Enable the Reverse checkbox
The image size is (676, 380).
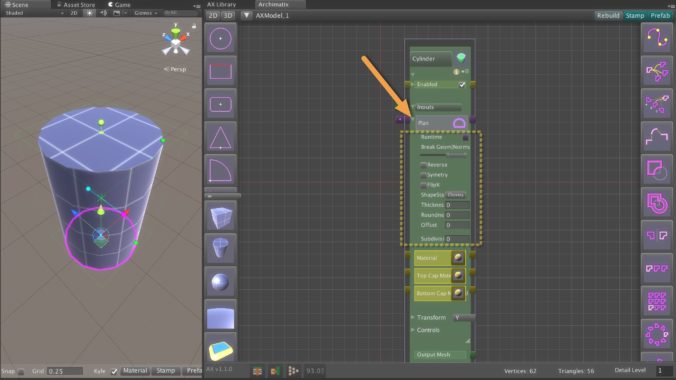[423, 165]
